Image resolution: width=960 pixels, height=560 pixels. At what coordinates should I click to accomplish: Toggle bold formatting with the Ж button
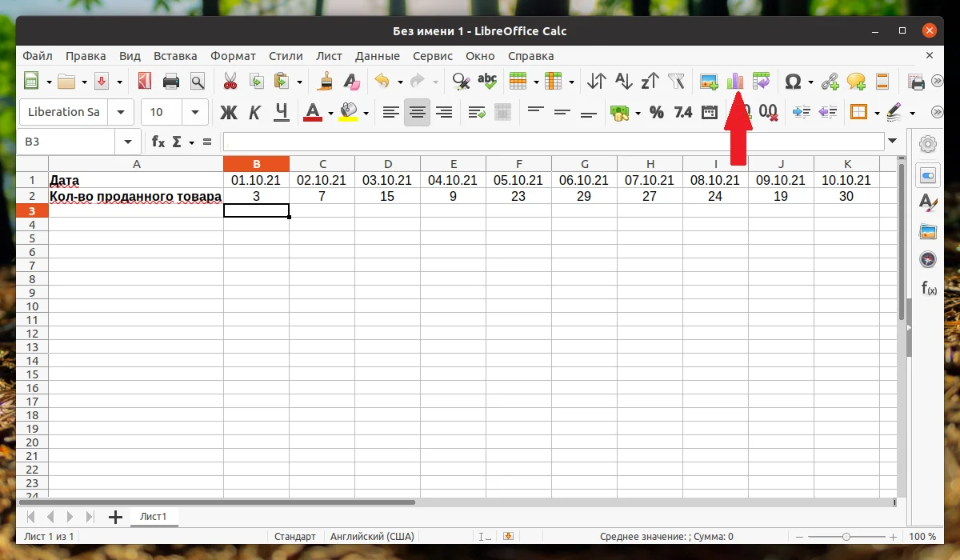[228, 112]
